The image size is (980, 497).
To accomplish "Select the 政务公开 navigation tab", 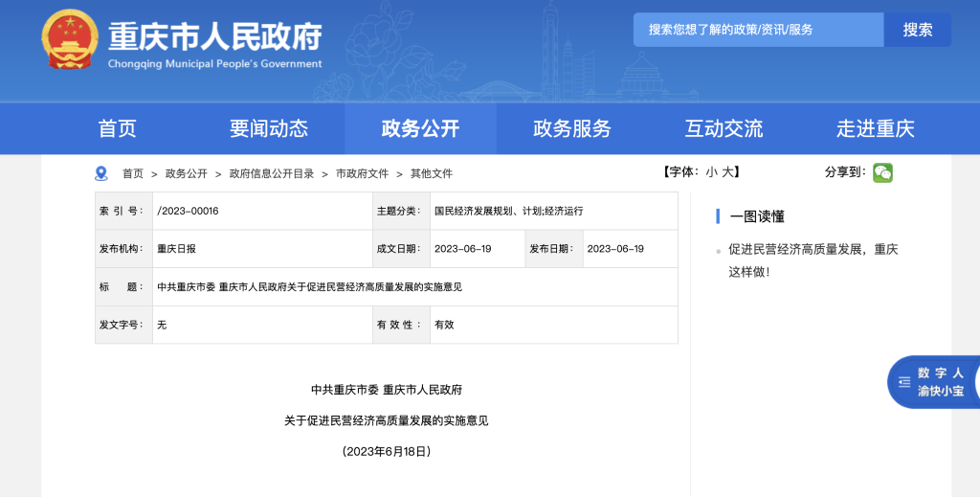I will pyautogui.click(x=420, y=128).
